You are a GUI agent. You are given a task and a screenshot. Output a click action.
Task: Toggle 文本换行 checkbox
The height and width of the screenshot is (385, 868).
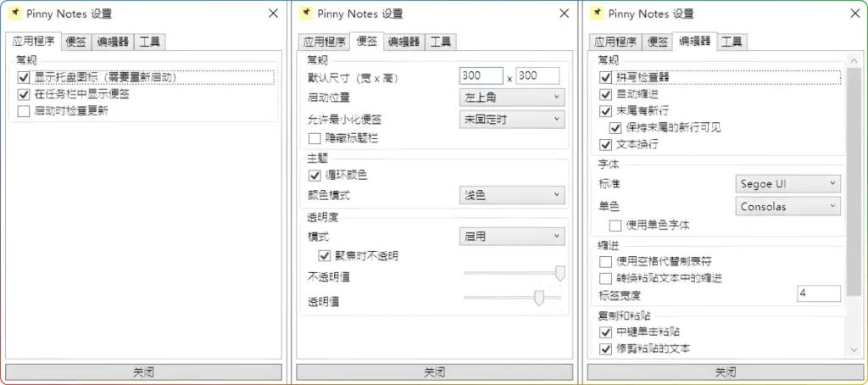[605, 145]
